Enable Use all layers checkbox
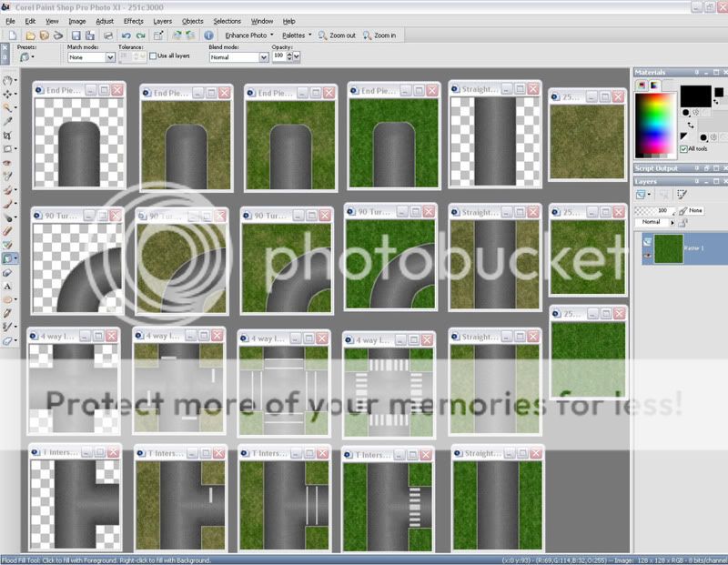Viewport: 728px width, 565px height. tap(153, 56)
